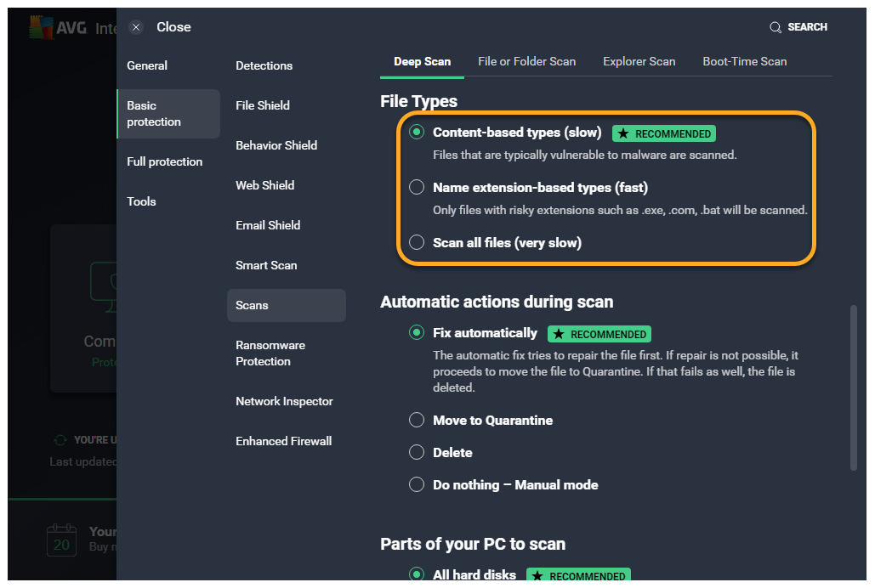Switch to Explorer Scan tab
Image resolution: width=875 pixels, height=588 pixels.
(x=639, y=61)
